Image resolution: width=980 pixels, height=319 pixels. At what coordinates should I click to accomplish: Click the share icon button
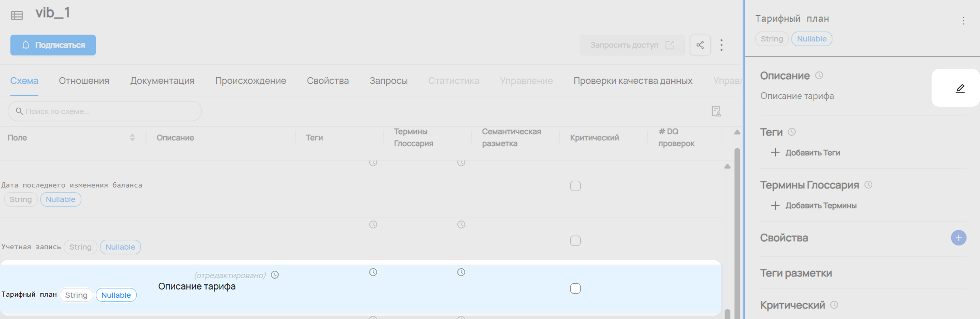700,45
